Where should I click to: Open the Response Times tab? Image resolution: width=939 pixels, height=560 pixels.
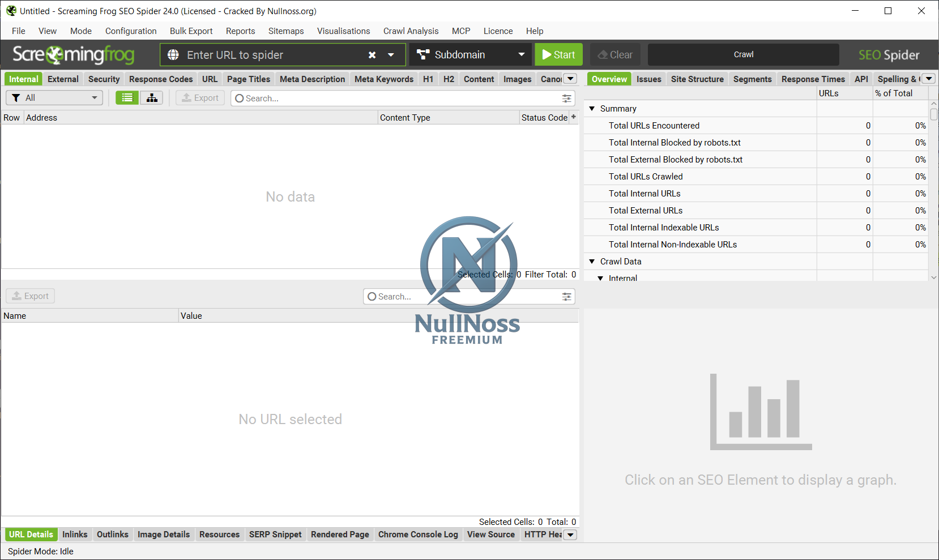tap(813, 79)
